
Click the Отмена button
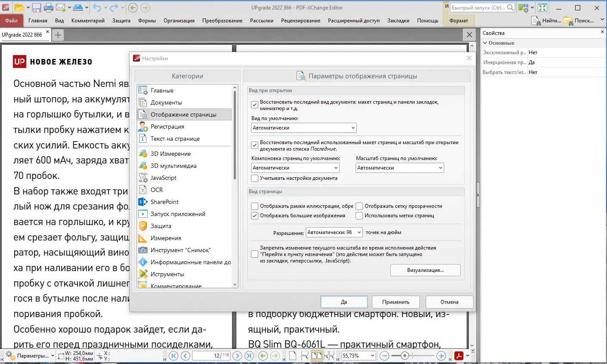tap(449, 302)
